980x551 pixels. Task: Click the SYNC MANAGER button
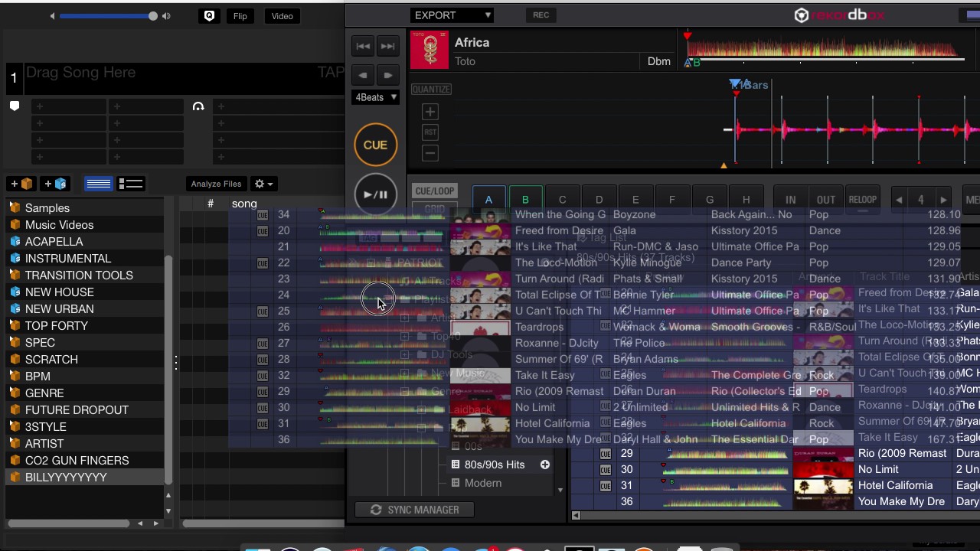pyautogui.click(x=414, y=510)
